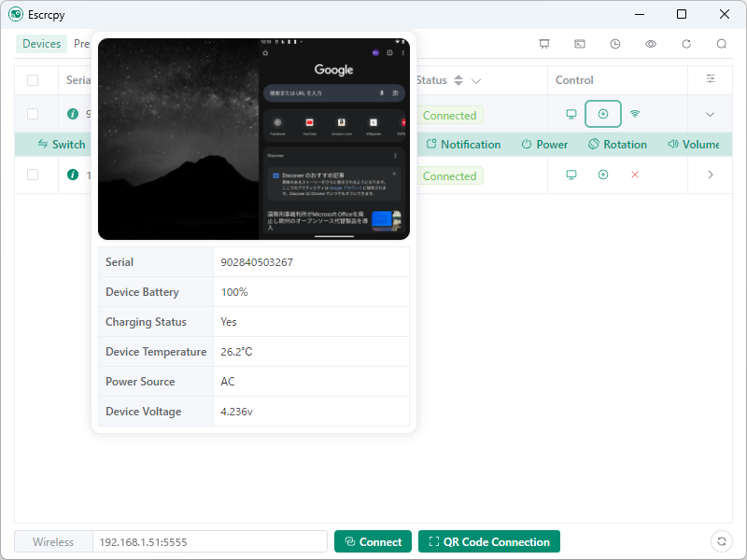Click the Wireless label beside address field
This screenshot has width=747, height=560.
coord(53,542)
